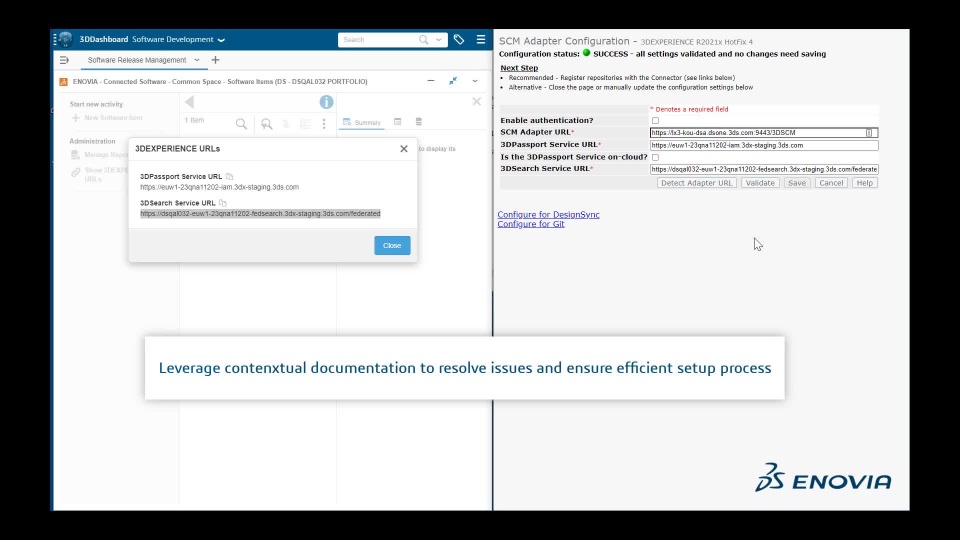This screenshot has height=540, width=960.
Task: Click the Save button
Action: click(x=797, y=183)
